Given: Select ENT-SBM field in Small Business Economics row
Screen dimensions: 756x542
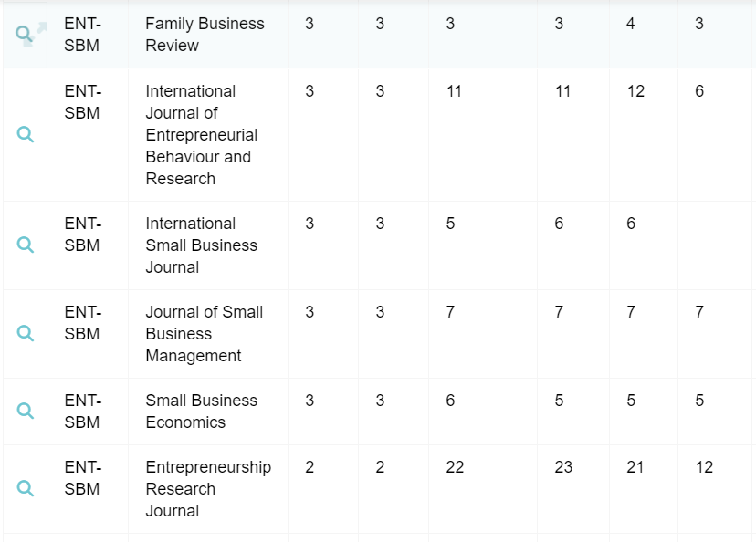Looking at the screenshot, I should [82, 412].
